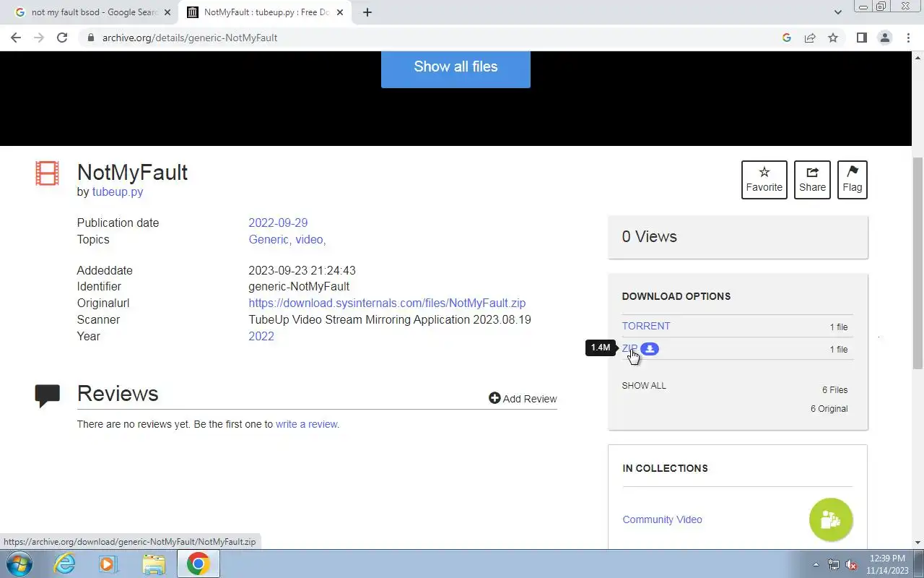Bookmark this page with the star icon
The image size is (924, 578).
[x=833, y=38]
